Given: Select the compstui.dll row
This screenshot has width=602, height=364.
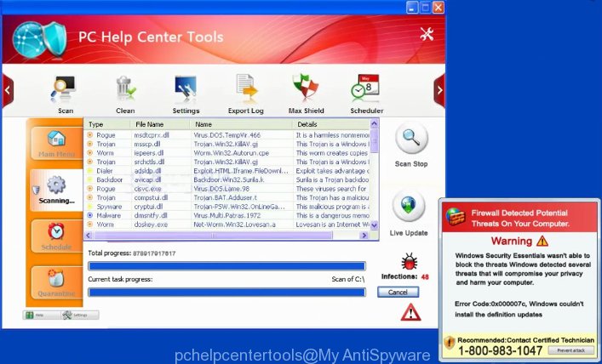Looking at the screenshot, I should [x=226, y=197].
